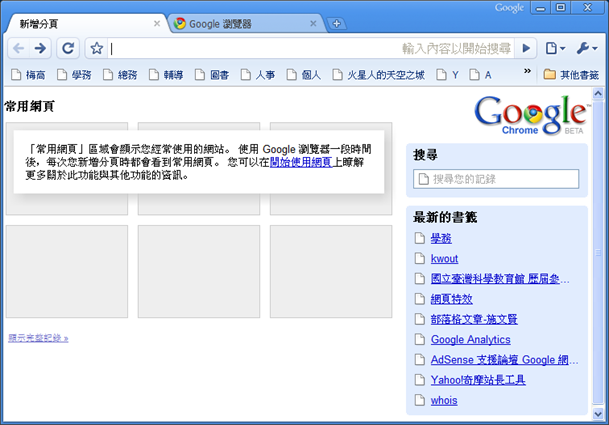Close the 新增分頁 tab
Screen dimensions: 609x425
pyautogui.click(x=157, y=24)
